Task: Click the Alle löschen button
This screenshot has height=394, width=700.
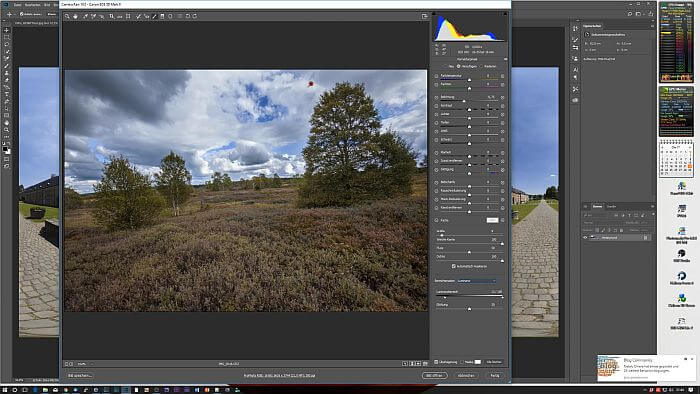Action: pos(494,362)
